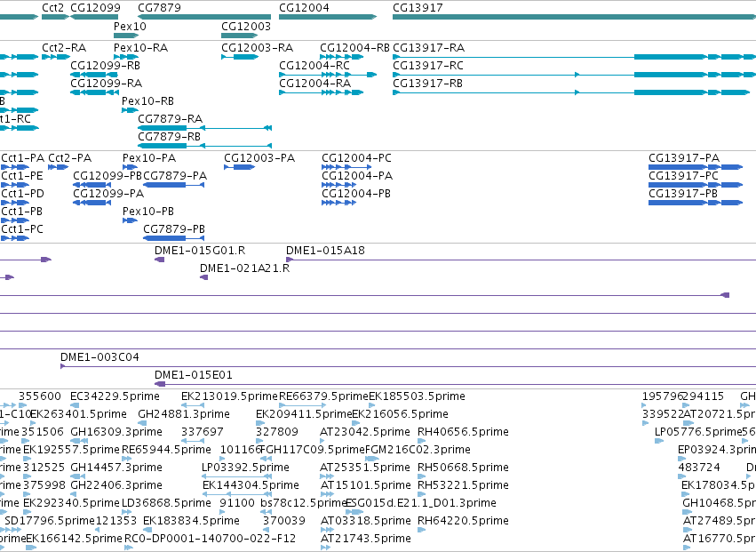Select transcript CG7879-RB label
Viewport: 756px width, 552px height.
click(x=169, y=137)
